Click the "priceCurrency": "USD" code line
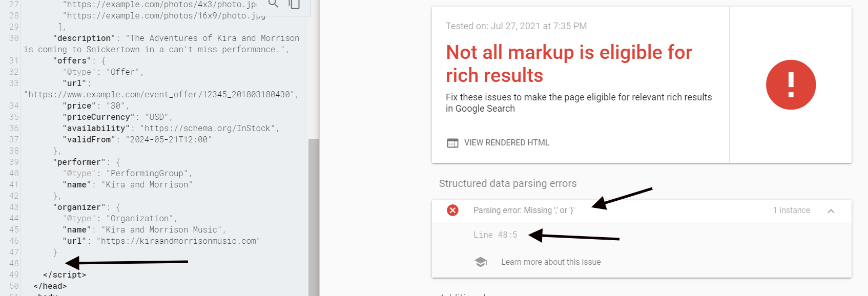The height and width of the screenshot is (296, 868). 117,117
